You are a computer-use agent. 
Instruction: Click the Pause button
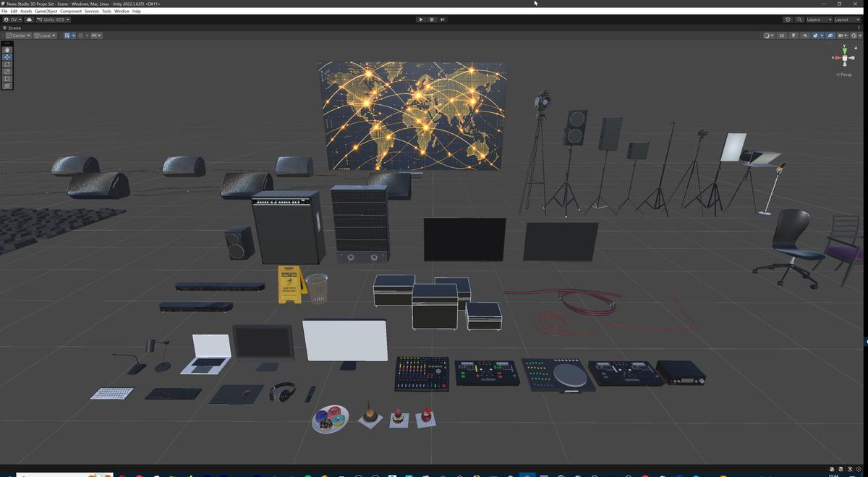click(x=432, y=20)
